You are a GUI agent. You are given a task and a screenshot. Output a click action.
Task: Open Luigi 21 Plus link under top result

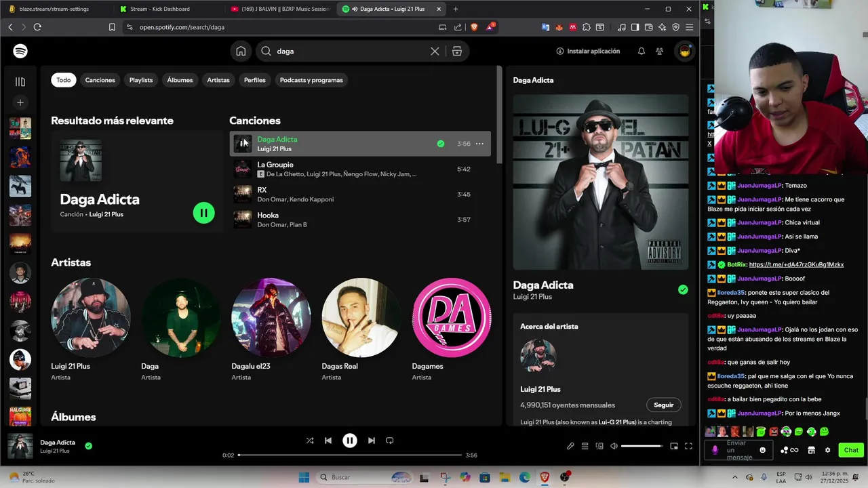coord(106,214)
